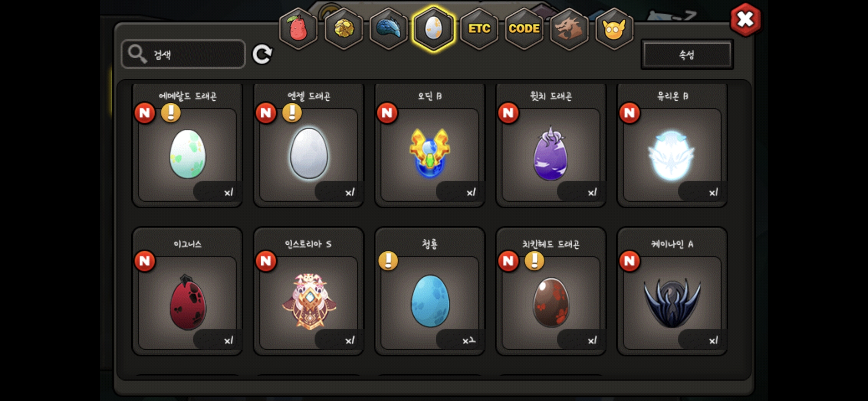Select the egg category tab

pyautogui.click(x=434, y=29)
